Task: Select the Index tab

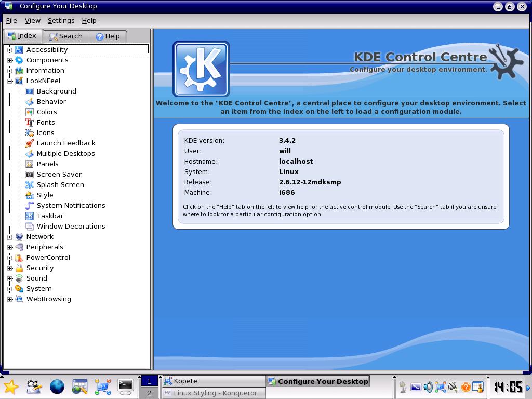Action: click(23, 36)
